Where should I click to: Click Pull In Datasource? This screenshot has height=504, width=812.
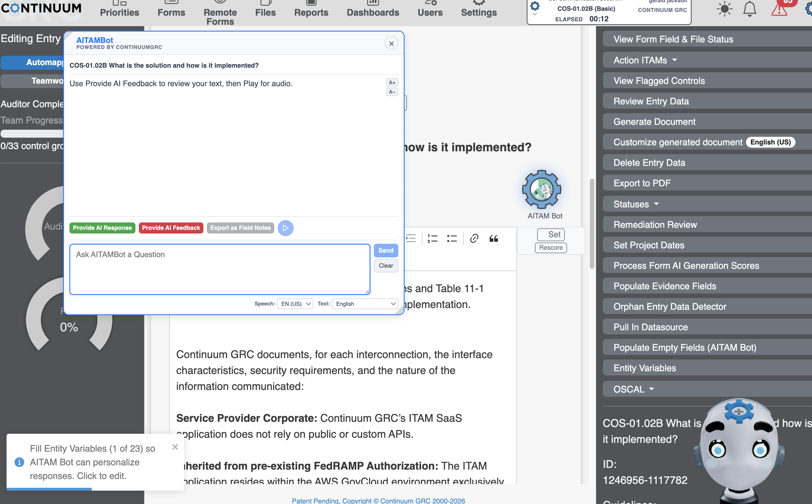[707, 327]
